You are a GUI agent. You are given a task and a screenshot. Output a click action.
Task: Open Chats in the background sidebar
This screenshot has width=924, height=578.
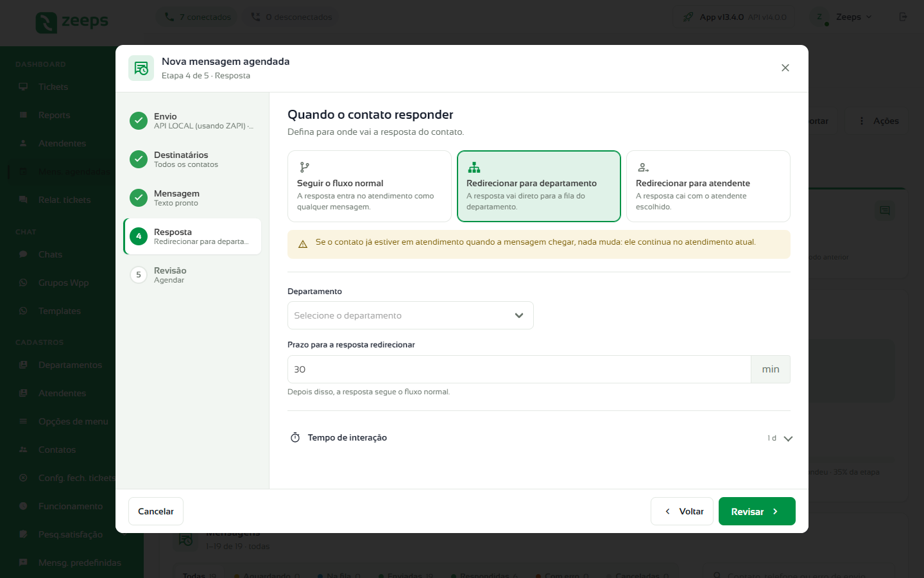click(50, 254)
